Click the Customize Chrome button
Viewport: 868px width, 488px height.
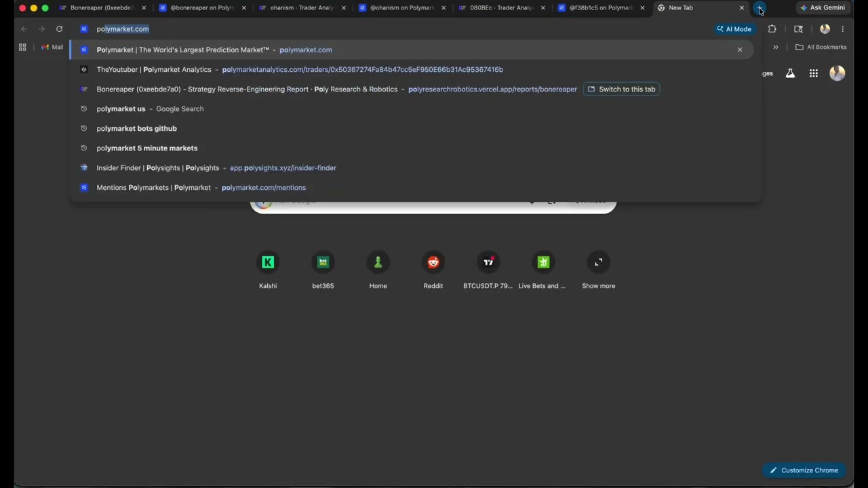click(804, 470)
